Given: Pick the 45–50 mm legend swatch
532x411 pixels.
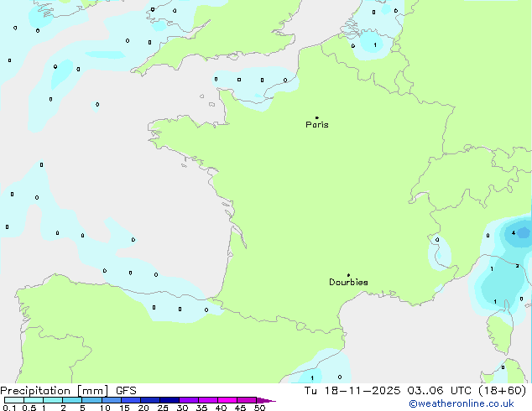Looking at the screenshot, I should coord(247,400).
